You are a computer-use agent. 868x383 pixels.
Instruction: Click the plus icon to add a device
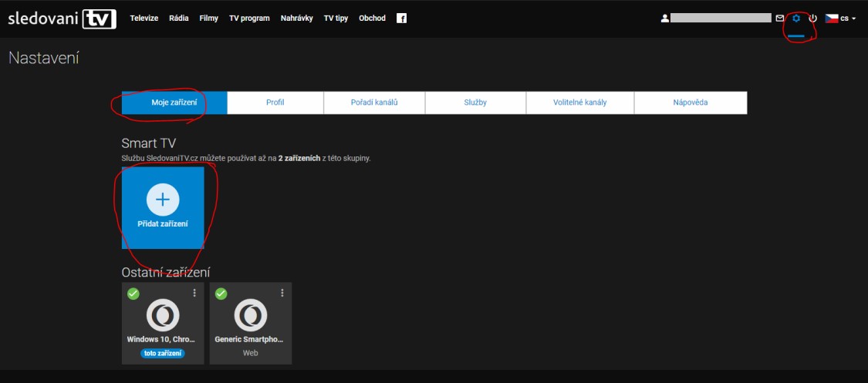point(163,200)
